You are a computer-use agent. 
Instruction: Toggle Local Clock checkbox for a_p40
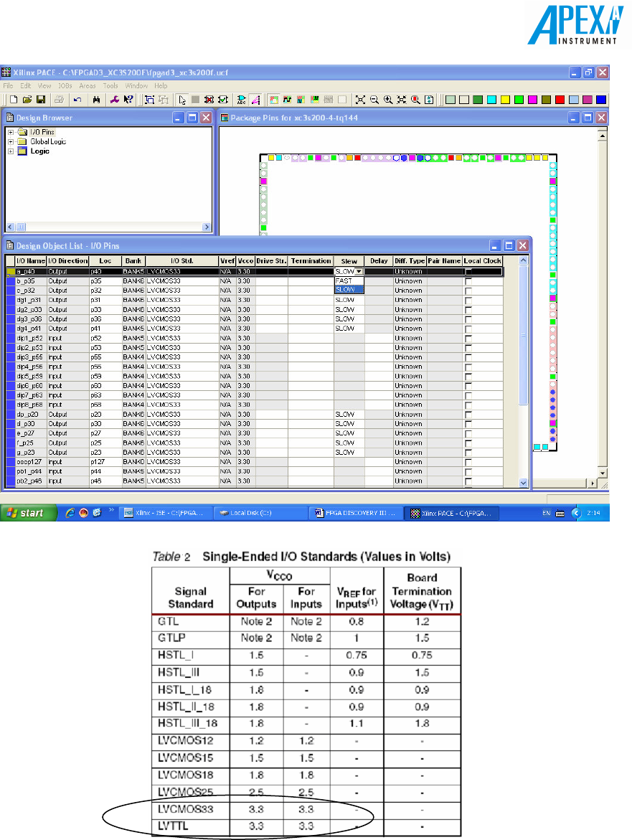pos(468,272)
